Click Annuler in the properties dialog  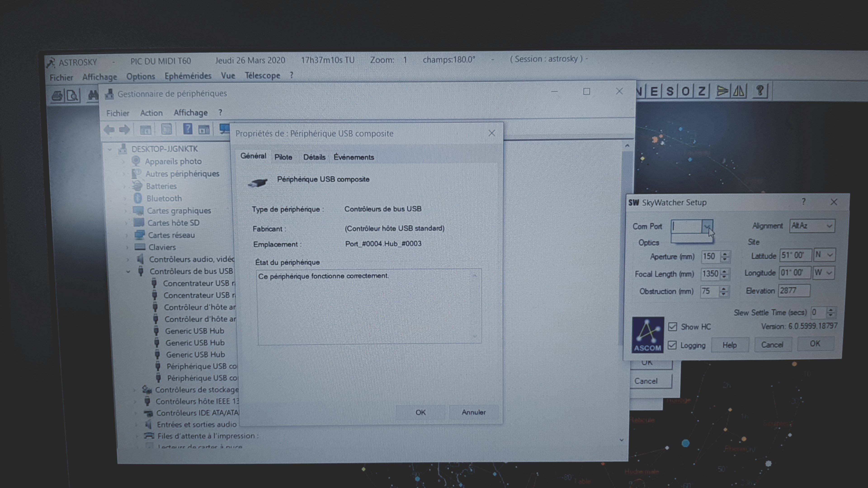point(473,412)
